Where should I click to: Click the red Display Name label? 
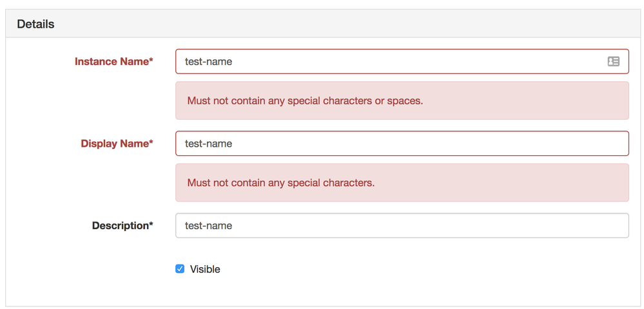115,144
